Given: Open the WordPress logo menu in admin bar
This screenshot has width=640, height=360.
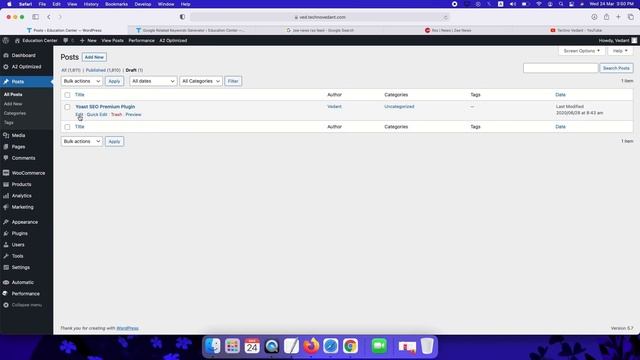Looking at the screenshot, I should [x=6, y=40].
